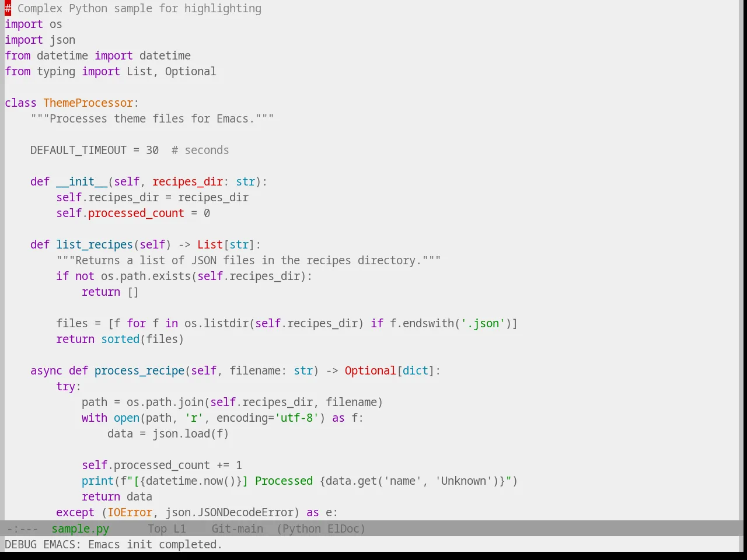Click 'Unknown' string in print statement
747x560 pixels.
tap(463, 481)
